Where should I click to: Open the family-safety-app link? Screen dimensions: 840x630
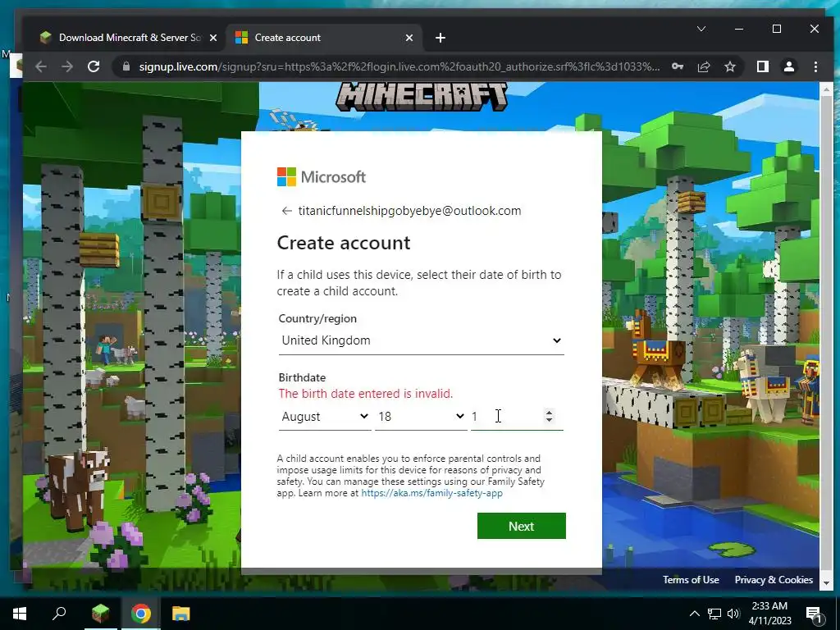431,493
